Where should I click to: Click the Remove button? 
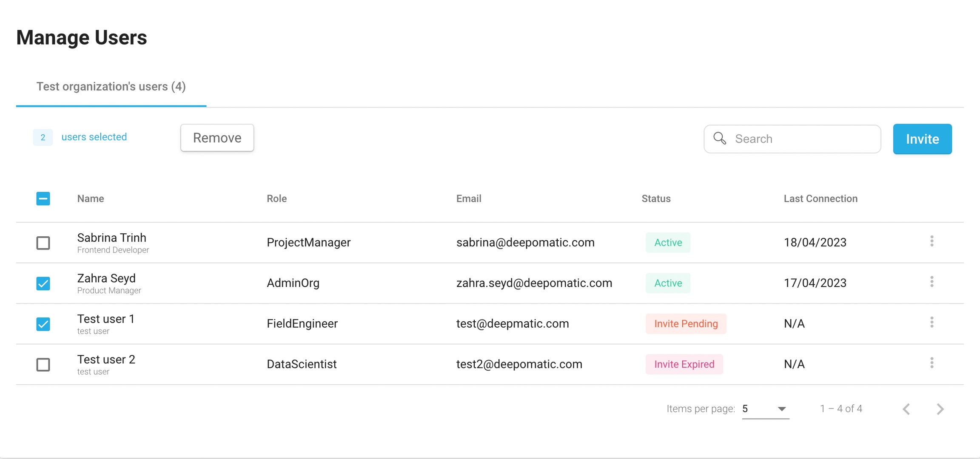coord(217,138)
